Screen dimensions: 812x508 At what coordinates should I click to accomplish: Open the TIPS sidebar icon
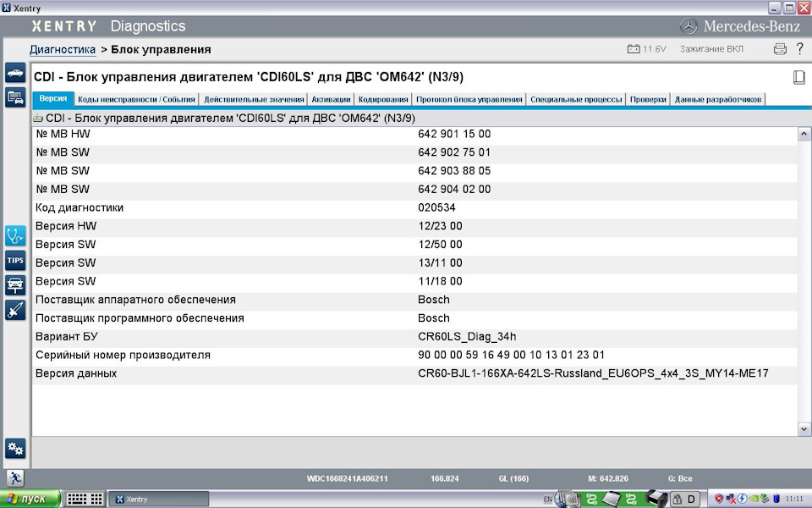pyautogui.click(x=15, y=260)
